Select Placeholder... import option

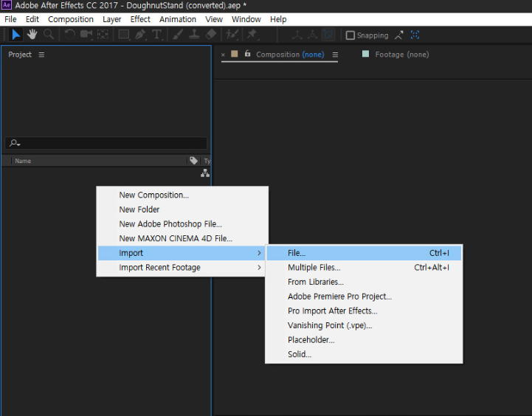(x=364, y=340)
